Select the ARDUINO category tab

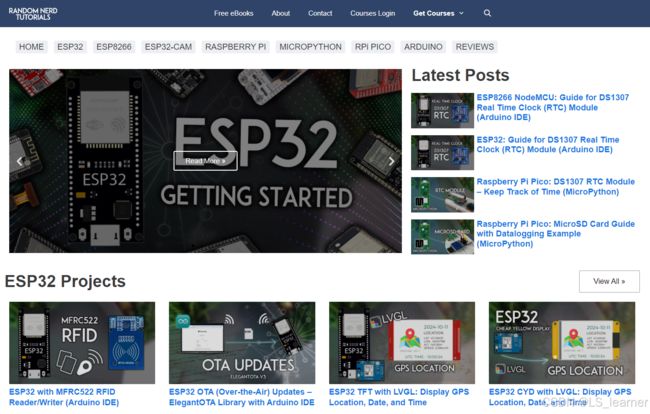(x=423, y=47)
